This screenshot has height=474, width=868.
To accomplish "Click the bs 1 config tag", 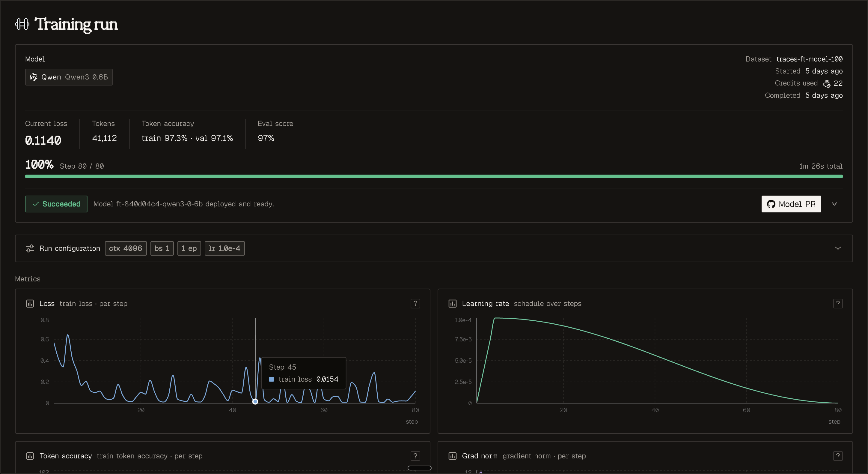I will point(162,248).
